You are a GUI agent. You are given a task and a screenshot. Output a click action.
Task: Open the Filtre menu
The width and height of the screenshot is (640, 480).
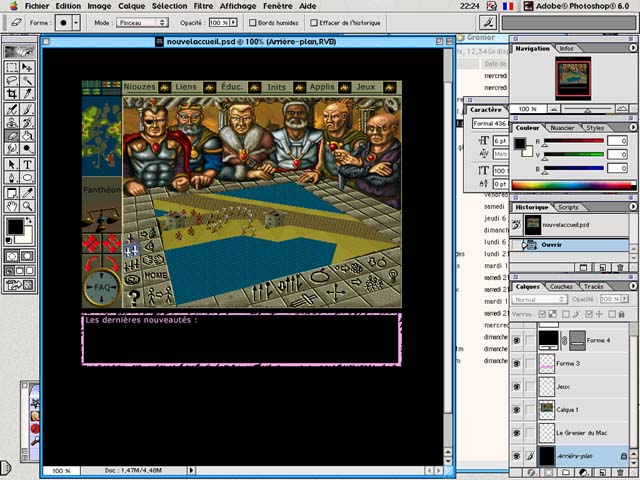(x=203, y=6)
